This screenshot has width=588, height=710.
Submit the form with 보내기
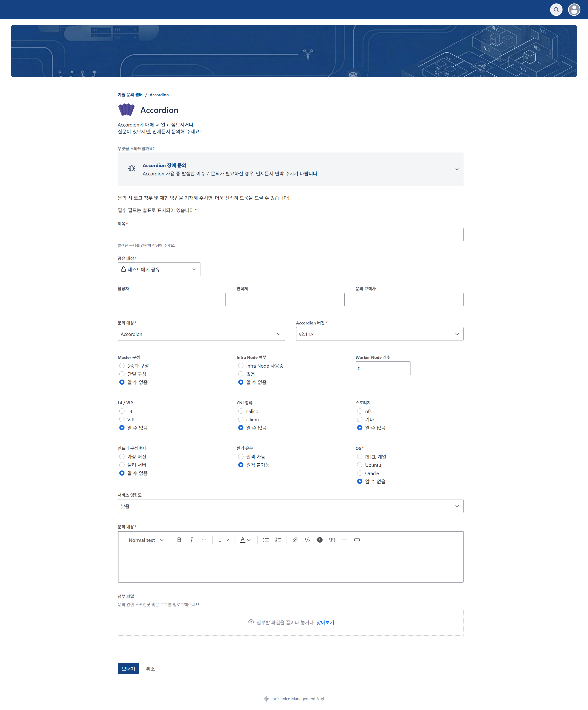(x=129, y=669)
